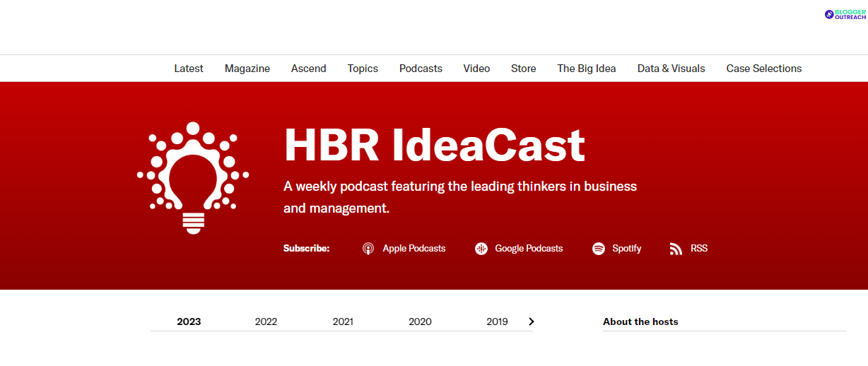Visit the Store link in navigation
Viewport: 868px width, 366px height.
coord(524,69)
